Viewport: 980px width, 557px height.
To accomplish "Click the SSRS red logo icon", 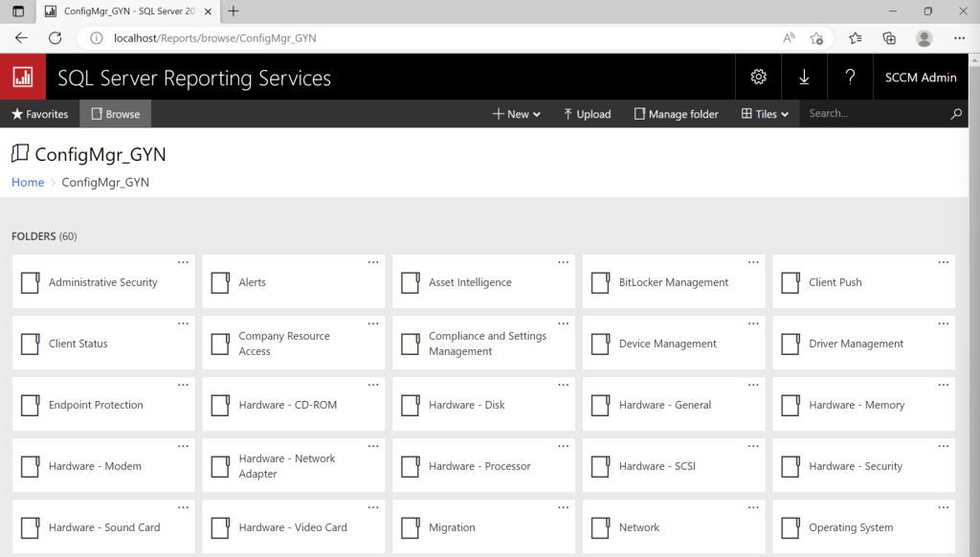I will coord(23,77).
